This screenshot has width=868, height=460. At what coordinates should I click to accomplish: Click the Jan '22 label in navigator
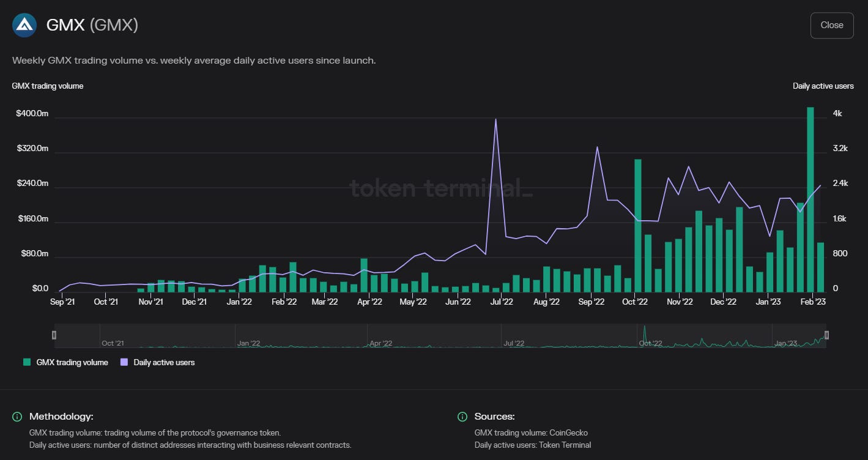click(248, 343)
